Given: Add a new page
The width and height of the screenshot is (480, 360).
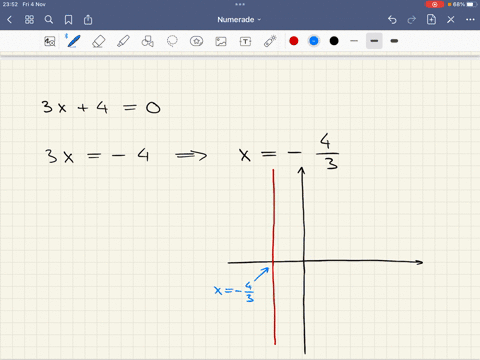Looking at the screenshot, I should tap(431, 19).
